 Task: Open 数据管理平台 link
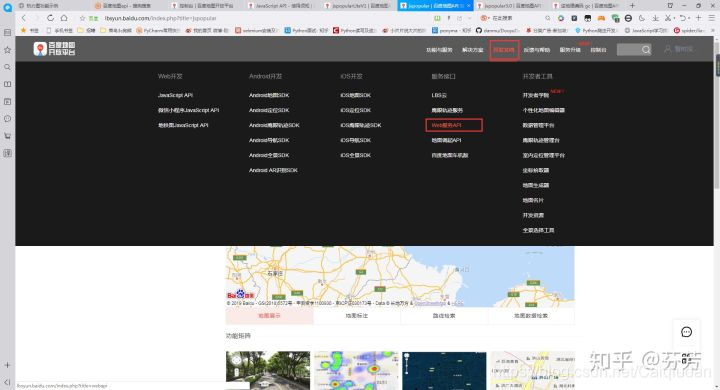(x=539, y=125)
